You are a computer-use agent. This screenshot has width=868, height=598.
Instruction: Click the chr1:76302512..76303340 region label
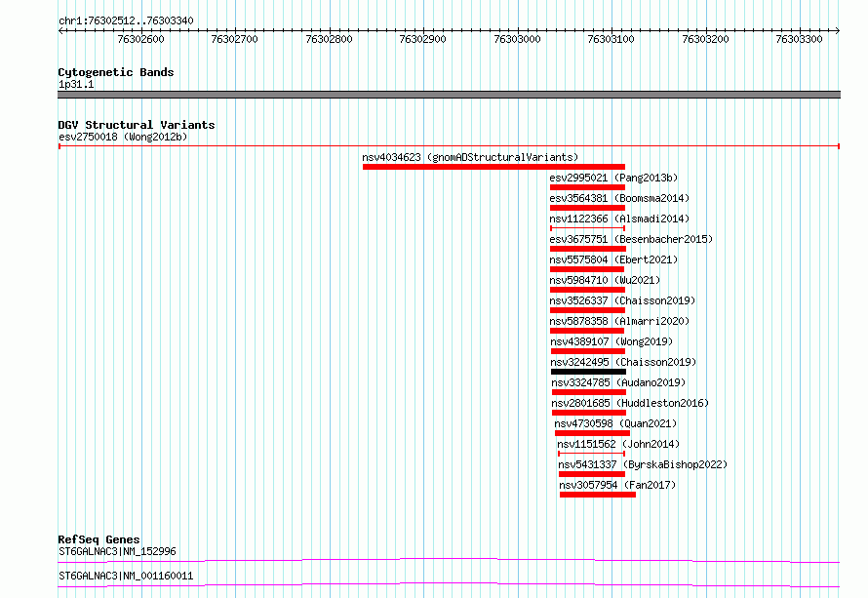(126, 20)
